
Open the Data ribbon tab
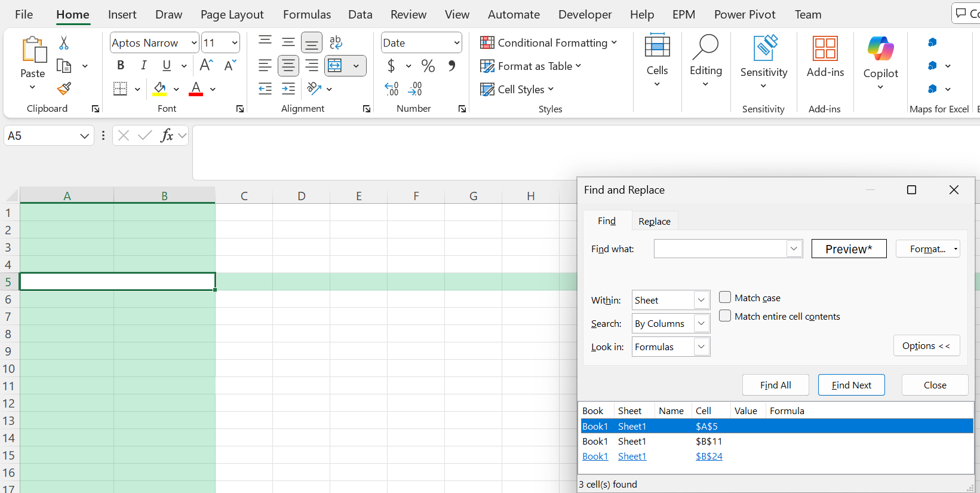360,14
